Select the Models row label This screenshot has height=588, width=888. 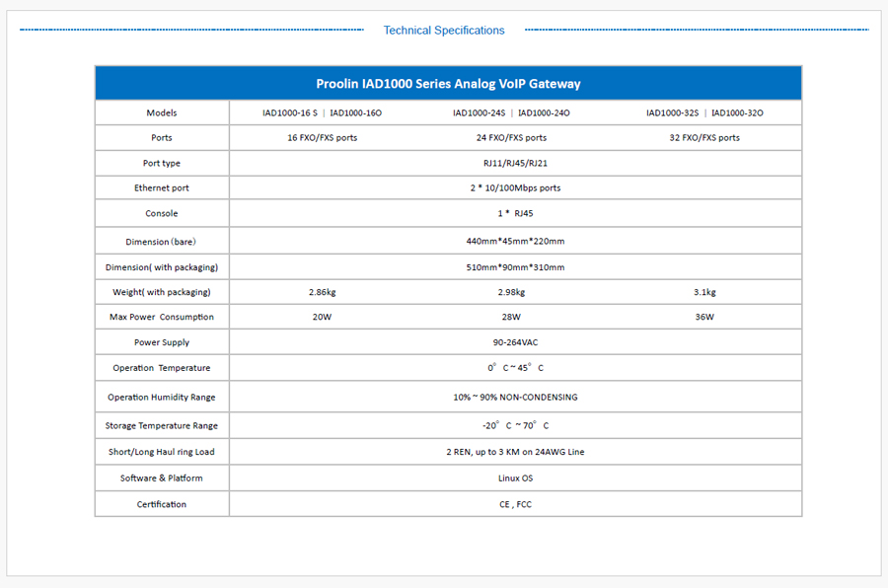click(x=162, y=113)
